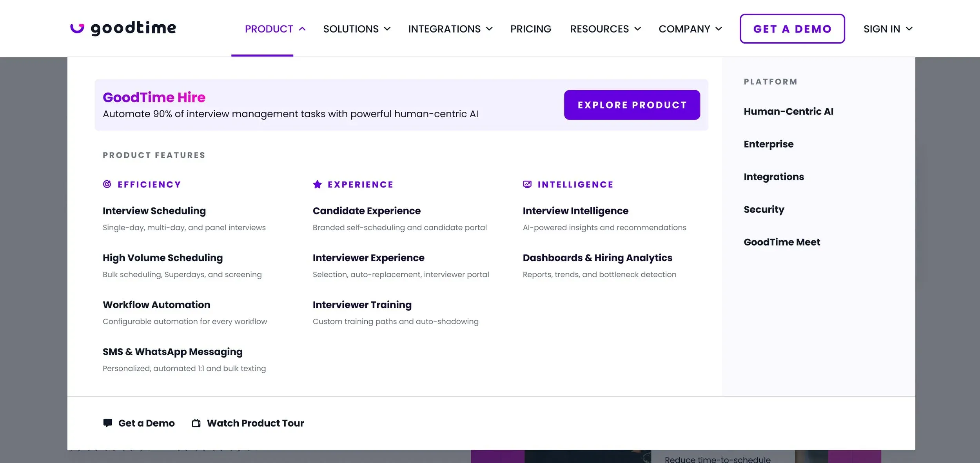Select the PRODUCT menu label

pos(269,29)
